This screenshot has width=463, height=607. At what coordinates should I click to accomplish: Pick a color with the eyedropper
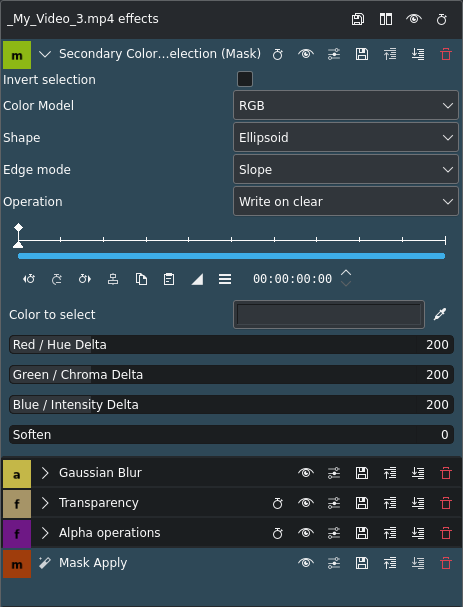coord(440,314)
